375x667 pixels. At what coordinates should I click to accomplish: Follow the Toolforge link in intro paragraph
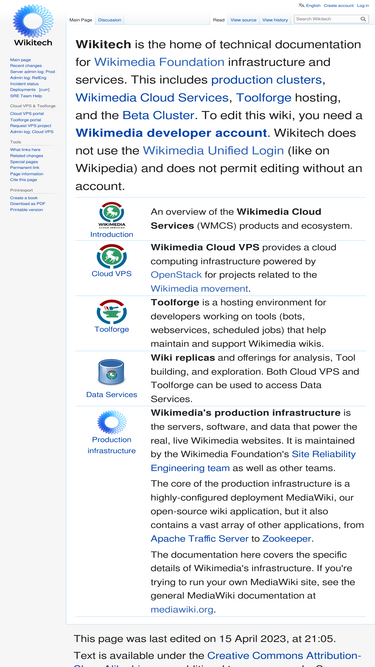coord(264,97)
